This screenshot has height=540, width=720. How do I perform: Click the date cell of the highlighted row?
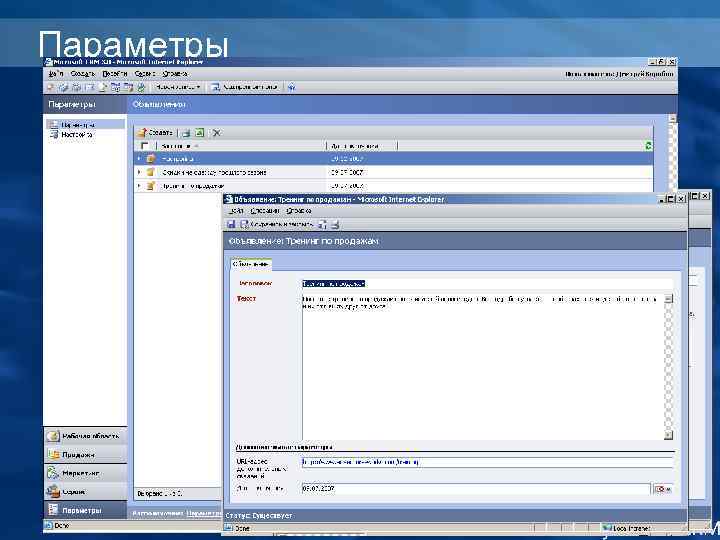click(x=347, y=159)
